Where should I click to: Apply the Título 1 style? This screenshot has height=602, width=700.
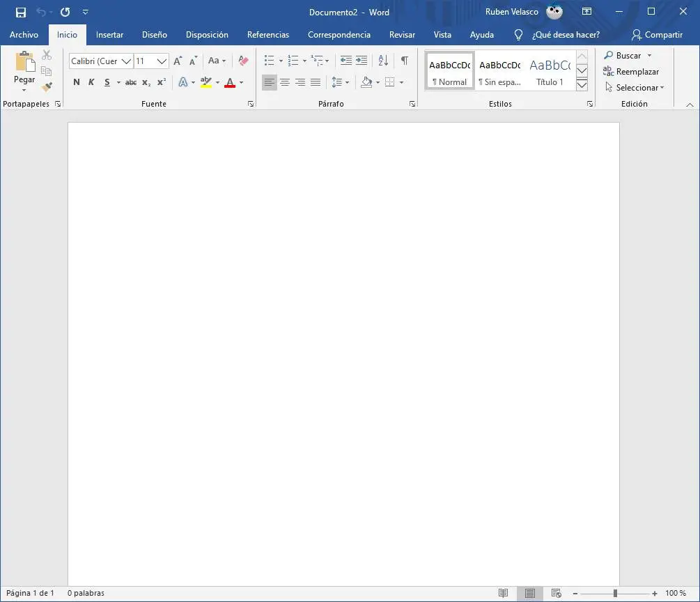click(550, 71)
